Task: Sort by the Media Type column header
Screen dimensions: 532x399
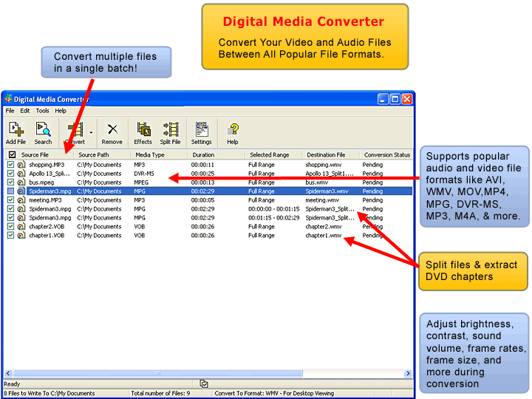Action: click(150, 154)
